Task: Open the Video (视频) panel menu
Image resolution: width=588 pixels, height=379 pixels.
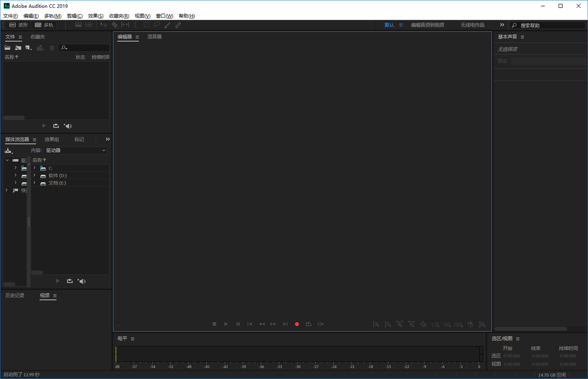Action: point(55,296)
